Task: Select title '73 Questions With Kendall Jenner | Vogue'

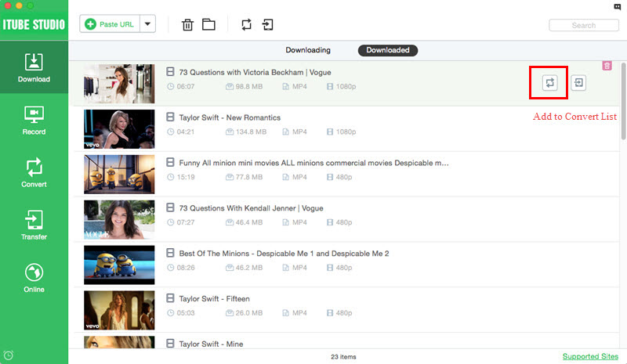Action: tap(251, 208)
